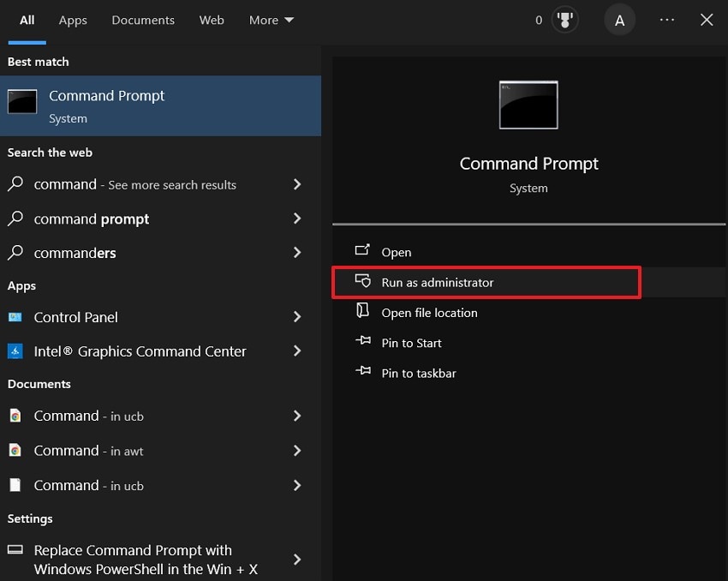Click the Open file location icon
Screen dimensions: 728x581
pyautogui.click(x=362, y=310)
